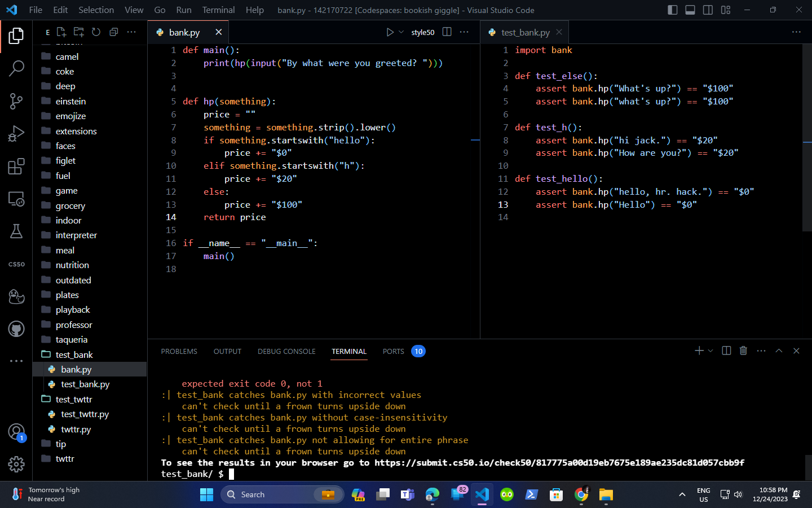Kill the terminal with trash icon

pos(743,351)
